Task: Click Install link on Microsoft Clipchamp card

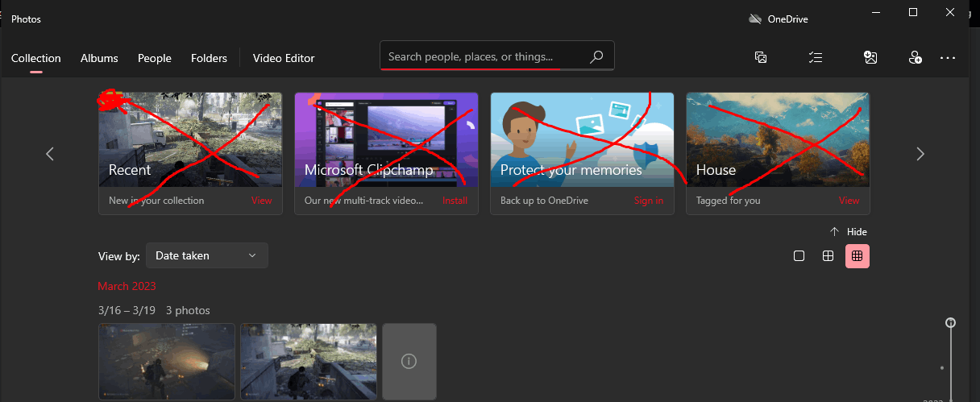Action: (x=455, y=201)
